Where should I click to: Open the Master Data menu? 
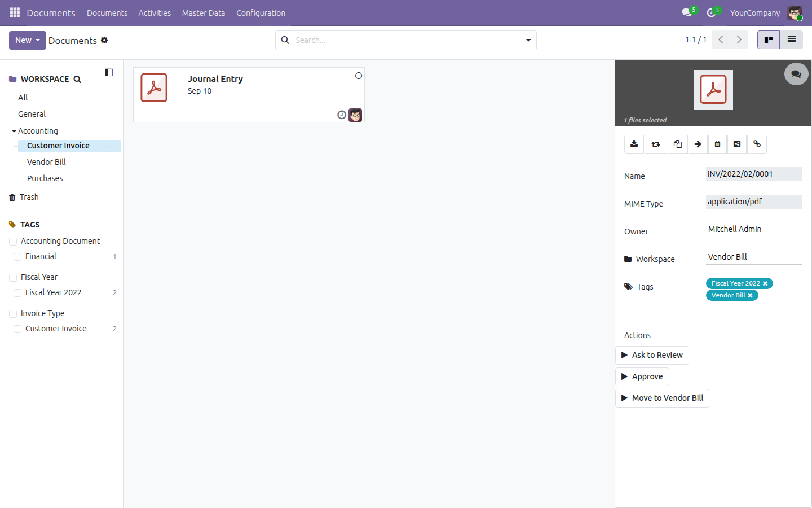[204, 12]
